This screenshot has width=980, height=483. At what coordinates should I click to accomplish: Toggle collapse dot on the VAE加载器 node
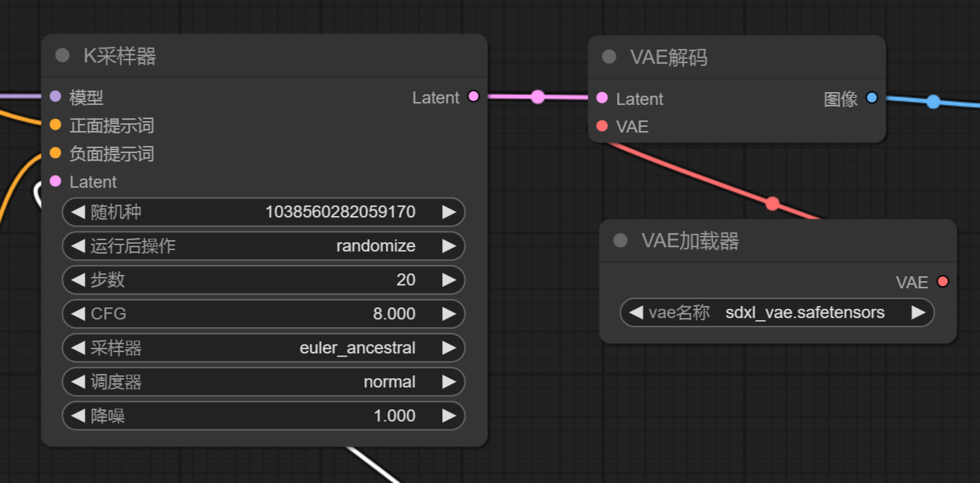point(621,241)
